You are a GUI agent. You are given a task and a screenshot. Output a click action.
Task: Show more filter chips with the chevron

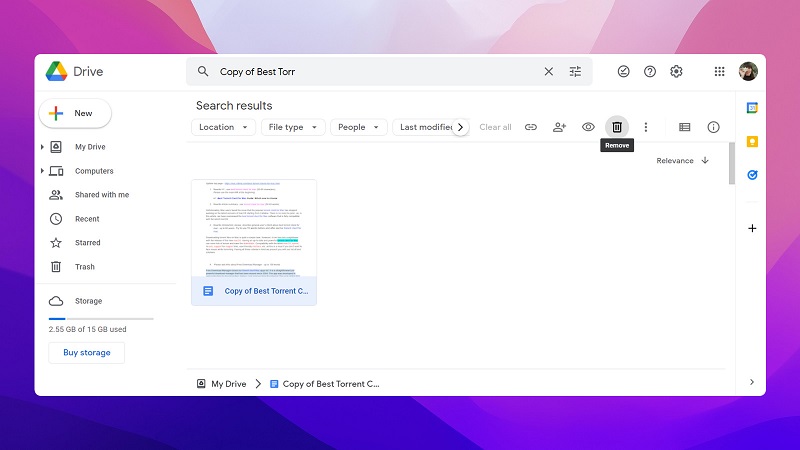(460, 127)
